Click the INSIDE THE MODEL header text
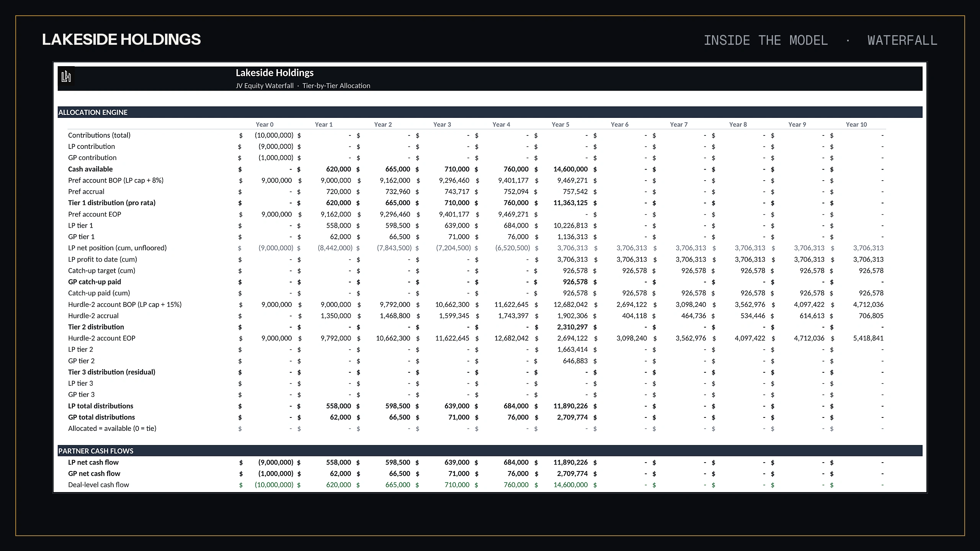Image resolution: width=980 pixels, height=551 pixels. 766,40
